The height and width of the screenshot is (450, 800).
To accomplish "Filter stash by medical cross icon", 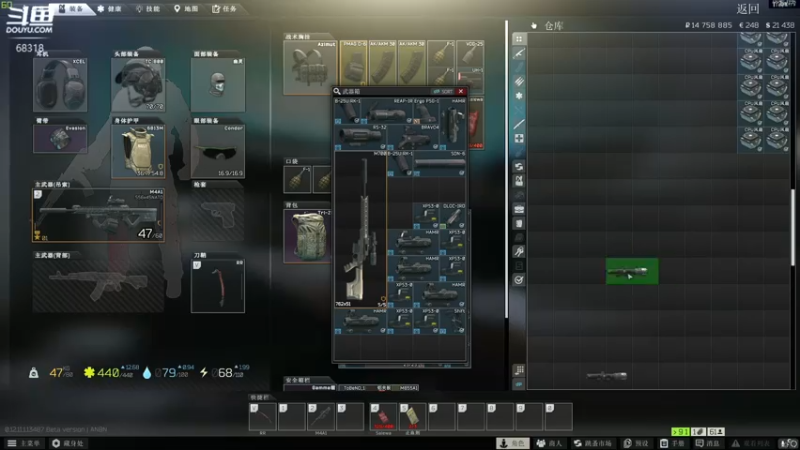I will point(519,138).
